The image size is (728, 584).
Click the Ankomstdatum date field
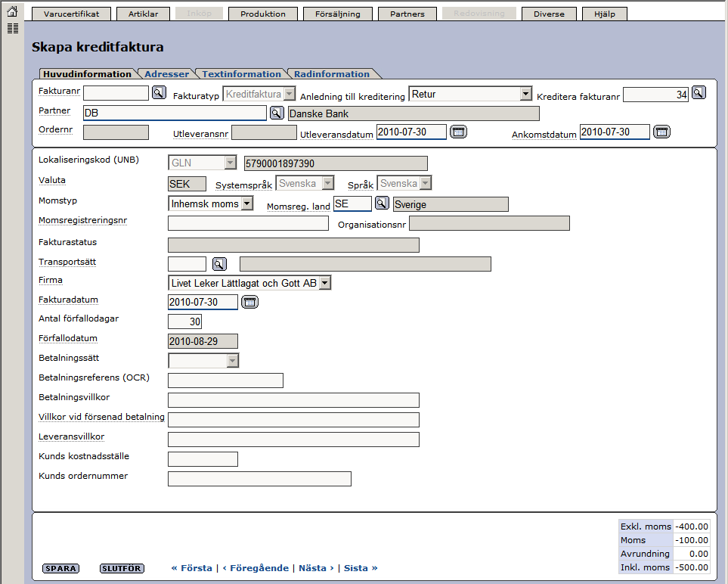point(615,132)
